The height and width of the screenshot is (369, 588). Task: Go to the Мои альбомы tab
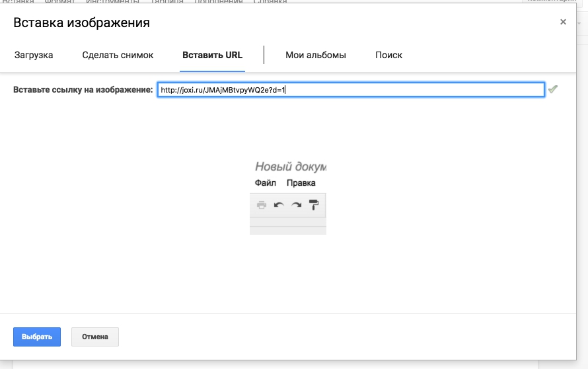(x=315, y=55)
